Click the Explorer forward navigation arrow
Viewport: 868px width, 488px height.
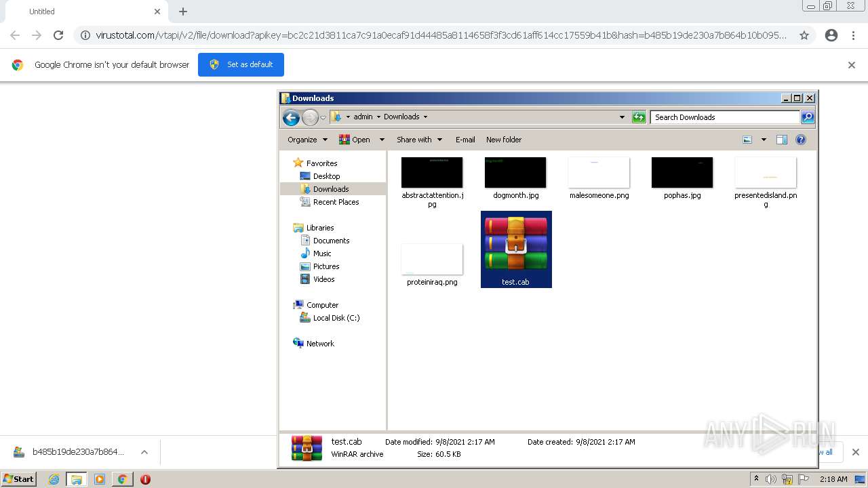click(310, 117)
